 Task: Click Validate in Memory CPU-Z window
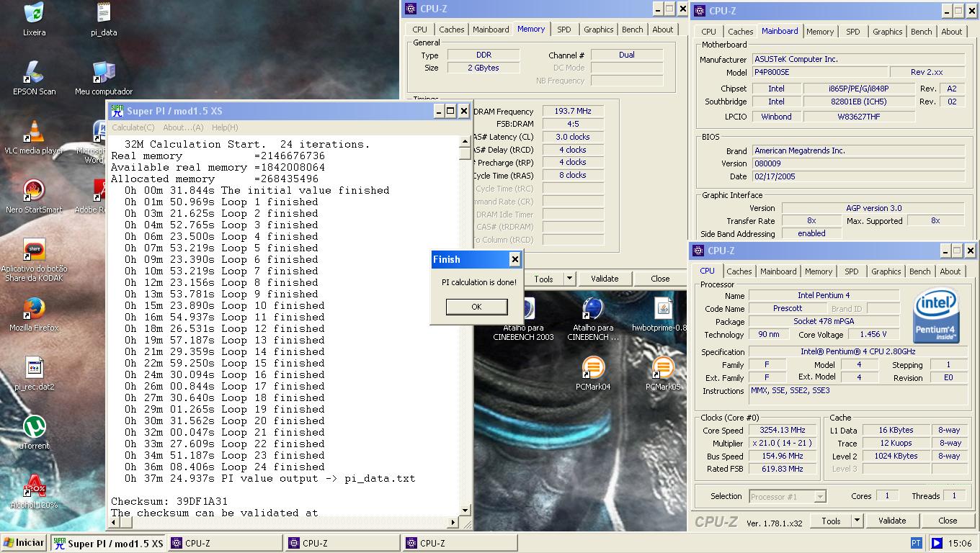605,279
